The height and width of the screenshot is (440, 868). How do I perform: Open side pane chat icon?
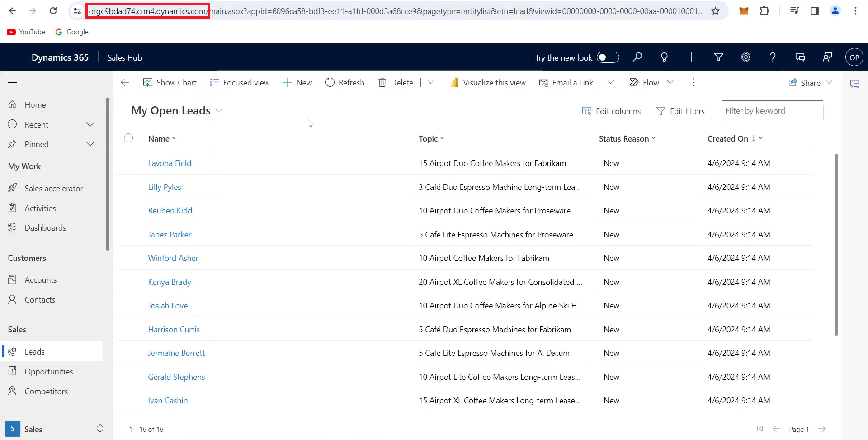[854, 84]
